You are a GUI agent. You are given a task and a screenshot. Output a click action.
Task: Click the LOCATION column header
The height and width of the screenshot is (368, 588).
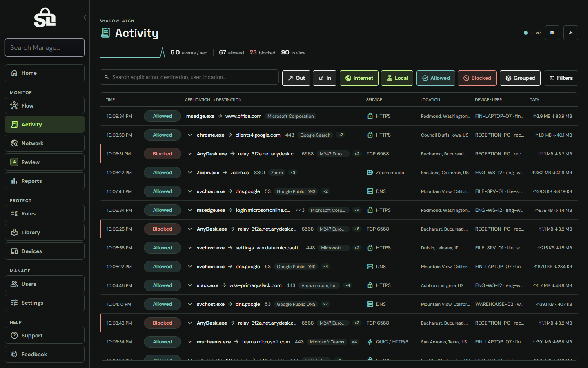430,100
